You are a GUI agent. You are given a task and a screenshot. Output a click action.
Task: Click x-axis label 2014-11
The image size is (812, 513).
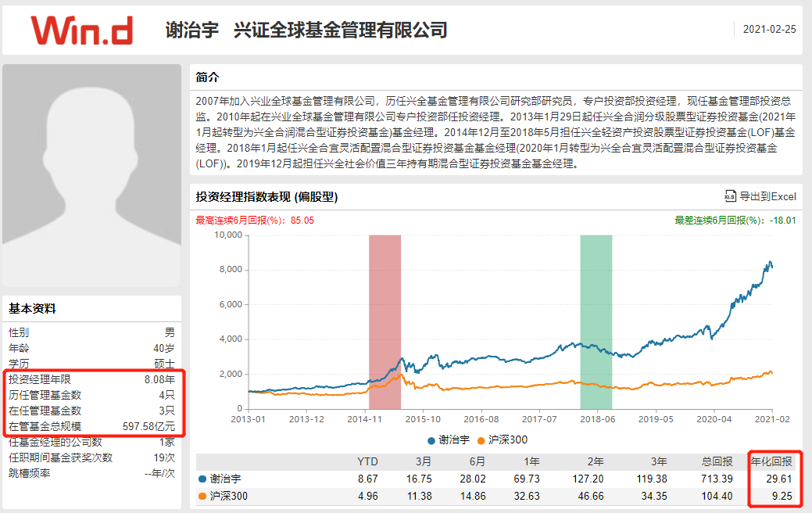coord(364,419)
